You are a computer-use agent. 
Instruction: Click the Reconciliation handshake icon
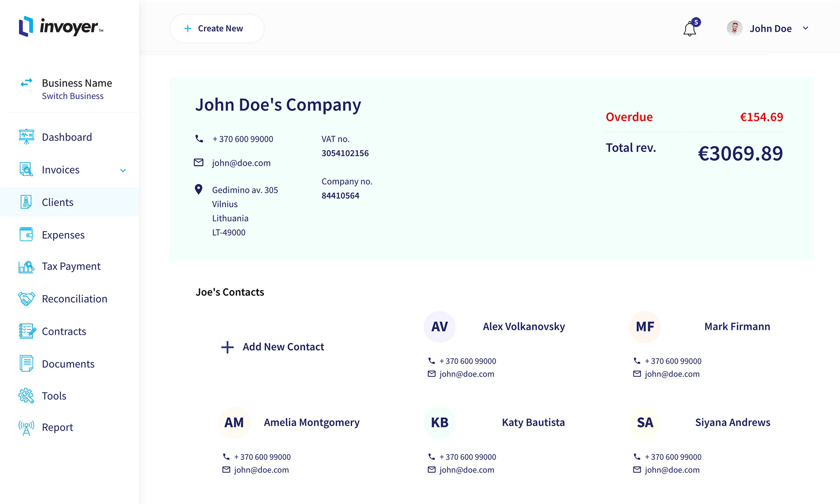(26, 299)
